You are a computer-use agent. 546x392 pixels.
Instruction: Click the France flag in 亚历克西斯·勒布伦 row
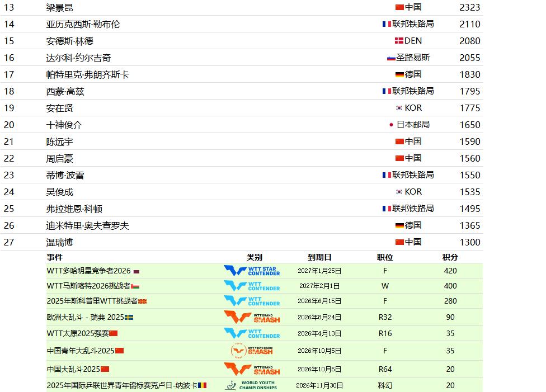pos(387,24)
